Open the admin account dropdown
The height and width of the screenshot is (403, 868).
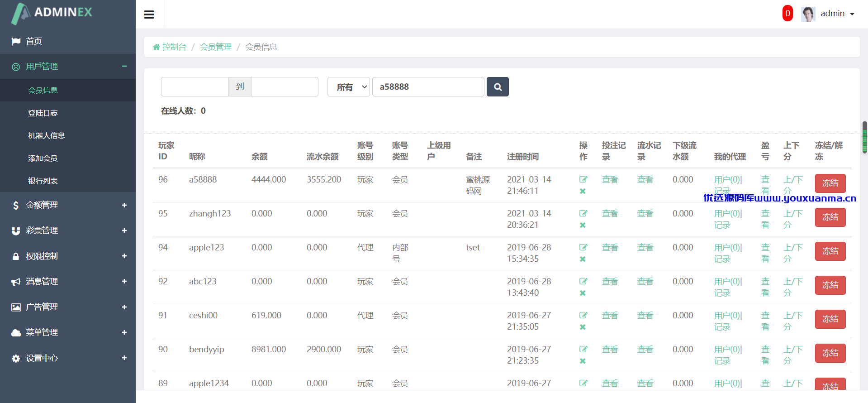837,14
